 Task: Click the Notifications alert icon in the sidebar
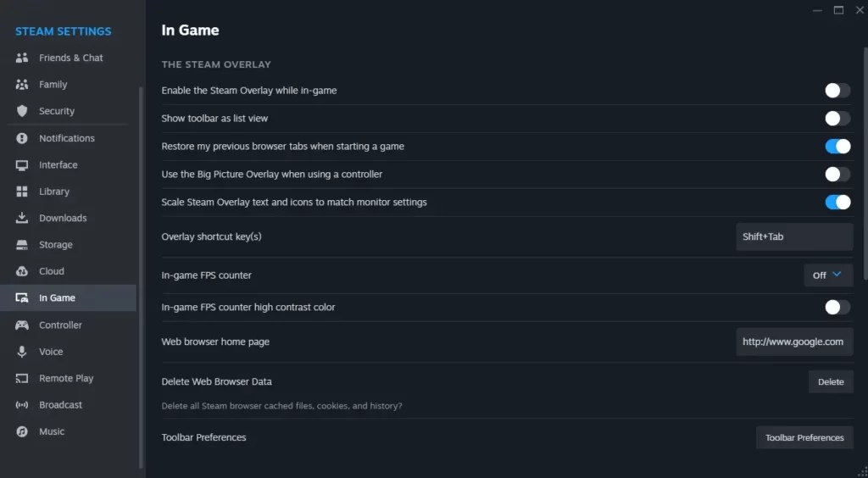pos(22,138)
